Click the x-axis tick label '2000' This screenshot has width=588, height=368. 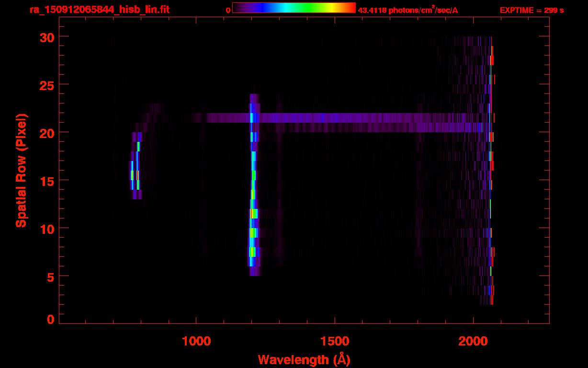[x=473, y=341]
